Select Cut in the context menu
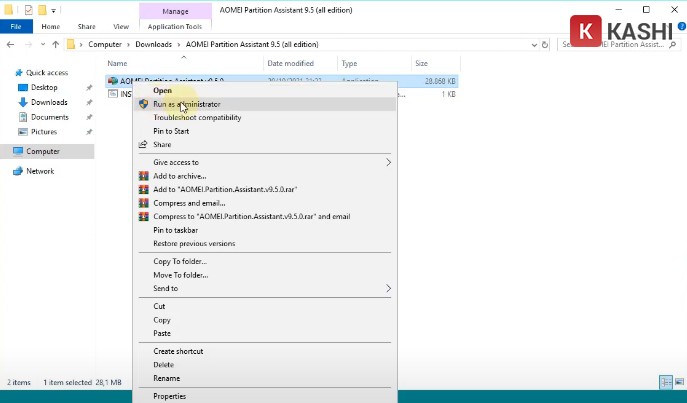The width and height of the screenshot is (687, 403). click(x=265, y=306)
